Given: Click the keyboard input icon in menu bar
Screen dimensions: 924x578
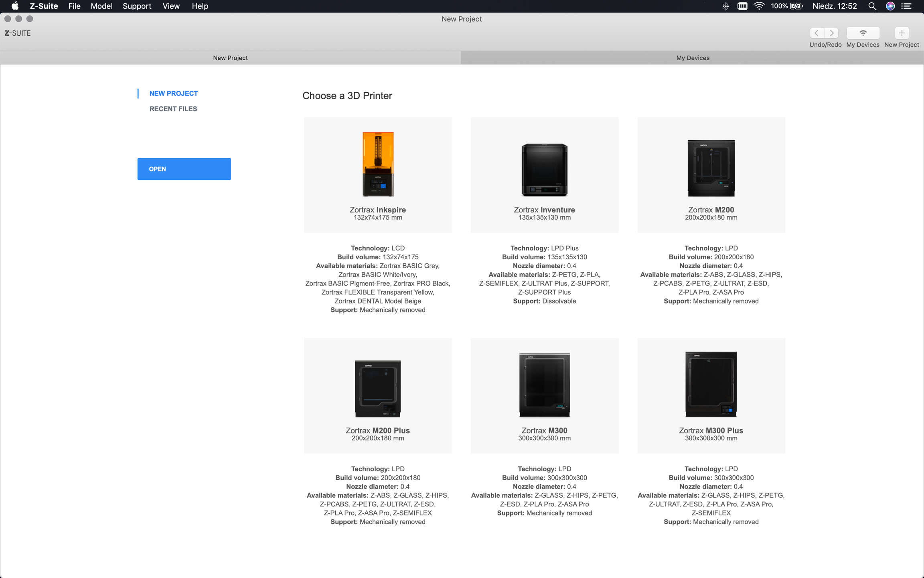Looking at the screenshot, I should click(x=742, y=6).
